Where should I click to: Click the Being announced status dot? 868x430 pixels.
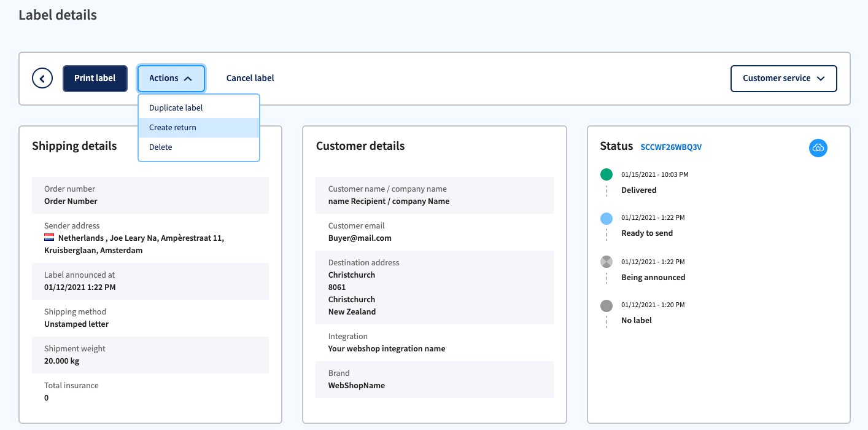606,261
